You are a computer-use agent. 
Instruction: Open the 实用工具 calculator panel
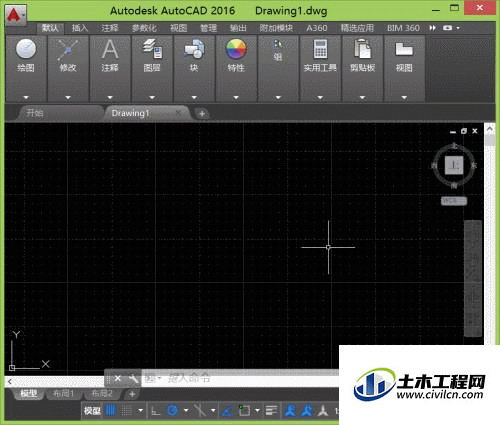pyautogui.click(x=320, y=68)
